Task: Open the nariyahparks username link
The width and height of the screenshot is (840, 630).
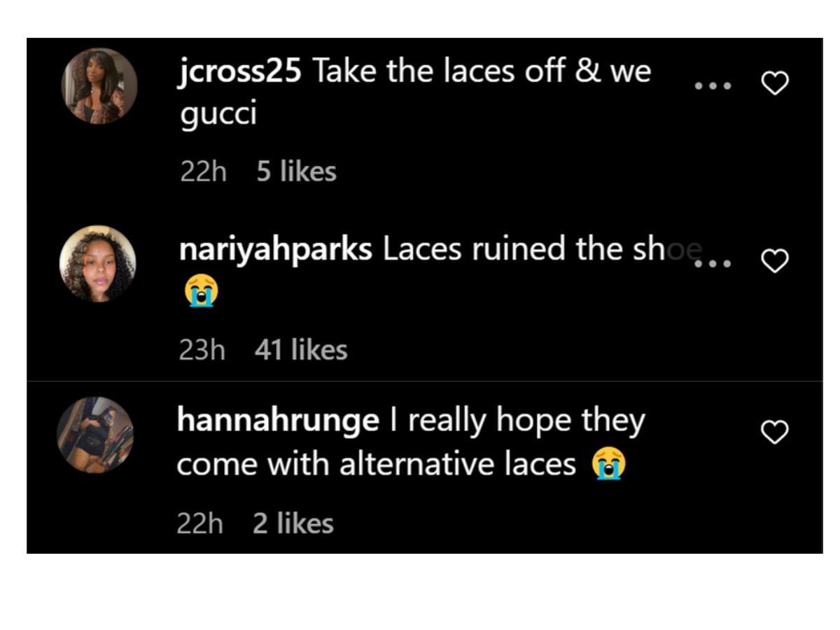Action: (275, 250)
